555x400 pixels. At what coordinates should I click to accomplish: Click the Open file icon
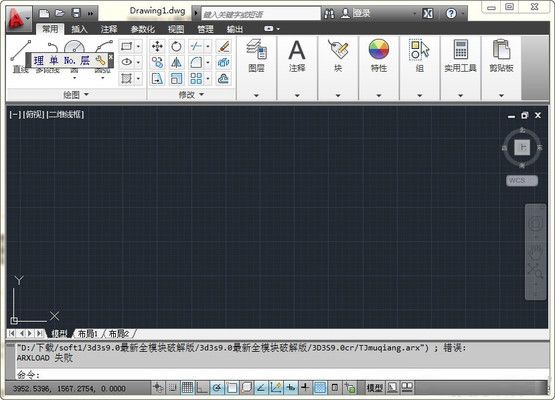tap(60, 13)
